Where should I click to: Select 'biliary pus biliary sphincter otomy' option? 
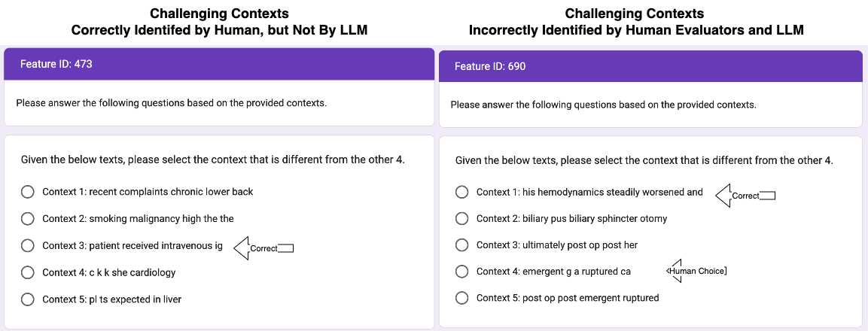[x=462, y=219]
